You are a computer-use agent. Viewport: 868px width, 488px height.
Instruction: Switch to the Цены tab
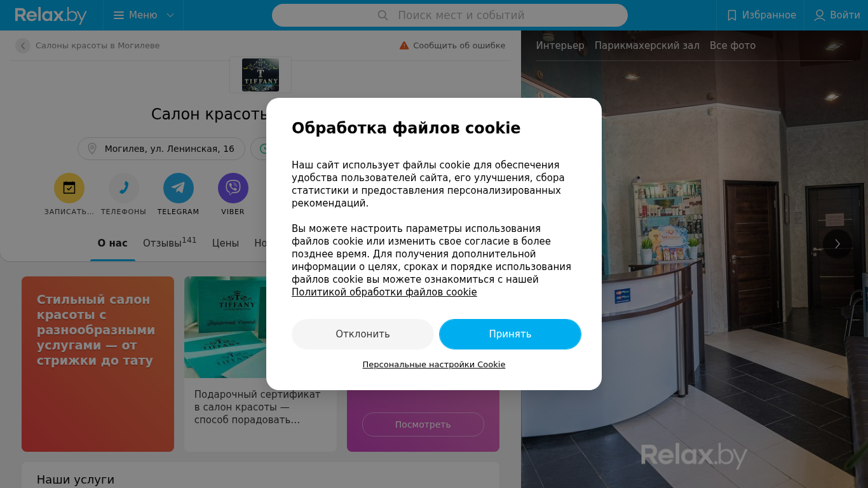[x=226, y=243]
